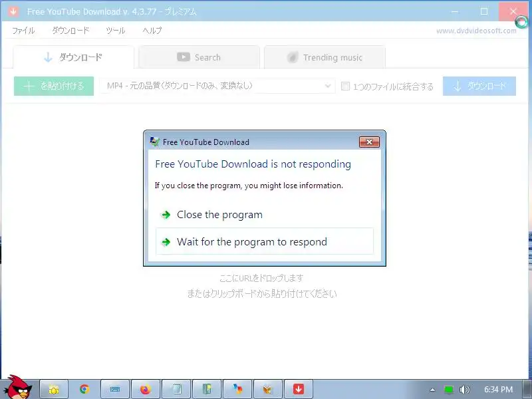The width and height of the screenshot is (532, 399).
Task: Toggle merge into one file checkbox
Action: pos(345,86)
